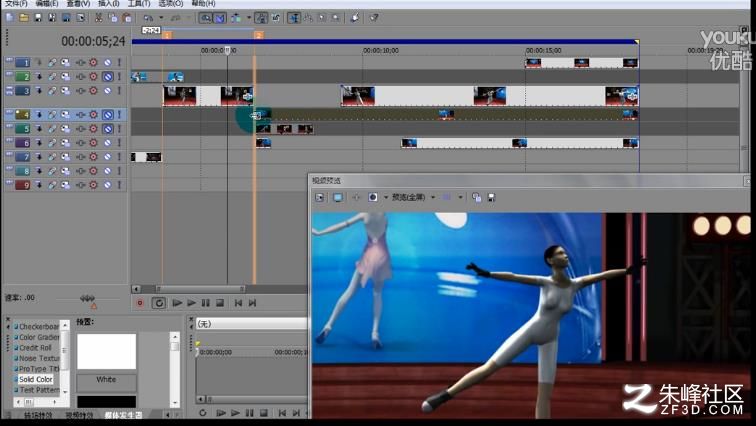756x426 pixels.
Task: Click the track 3 clip thumbnail at timeline start
Action: coord(180,96)
